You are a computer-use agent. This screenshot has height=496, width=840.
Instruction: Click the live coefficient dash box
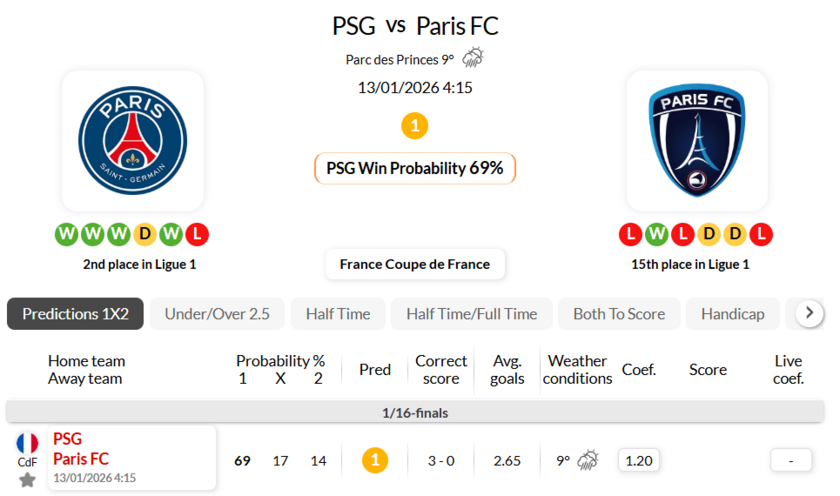pyautogui.click(x=790, y=460)
